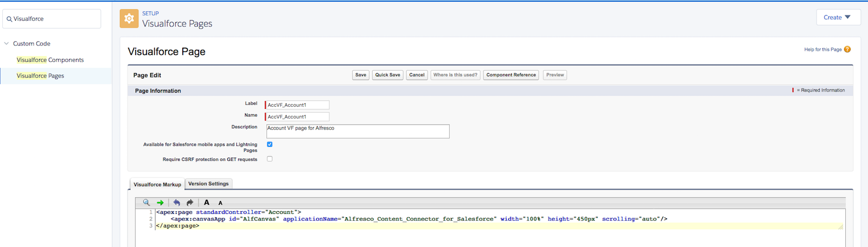Screen dimensions: 868x247
Task: Click the Save button
Action: (x=361, y=75)
